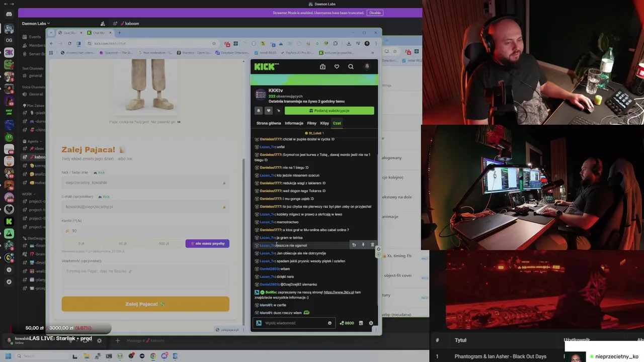Pin the hovered chat message

click(x=363, y=245)
